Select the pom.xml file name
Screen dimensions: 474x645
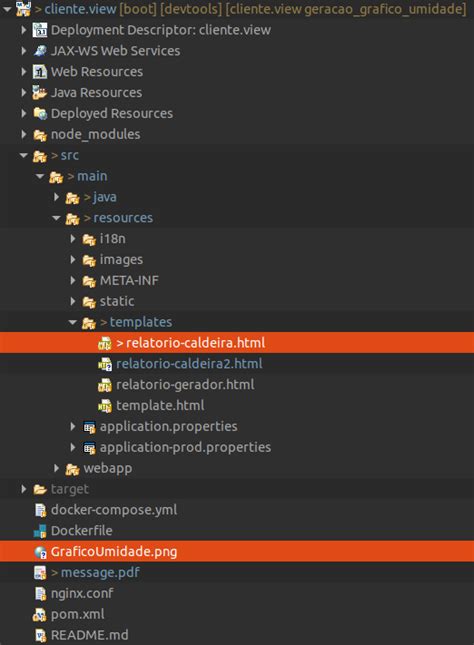77,614
